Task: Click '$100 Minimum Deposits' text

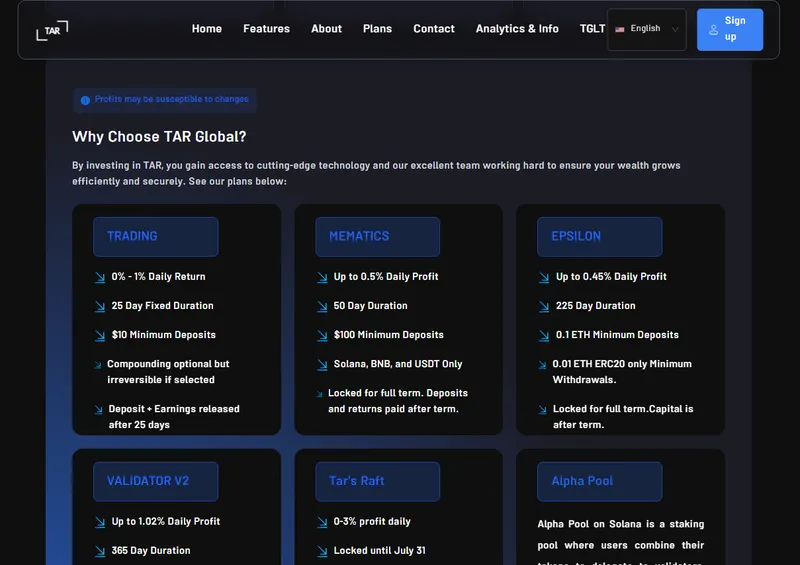Action: (388, 335)
